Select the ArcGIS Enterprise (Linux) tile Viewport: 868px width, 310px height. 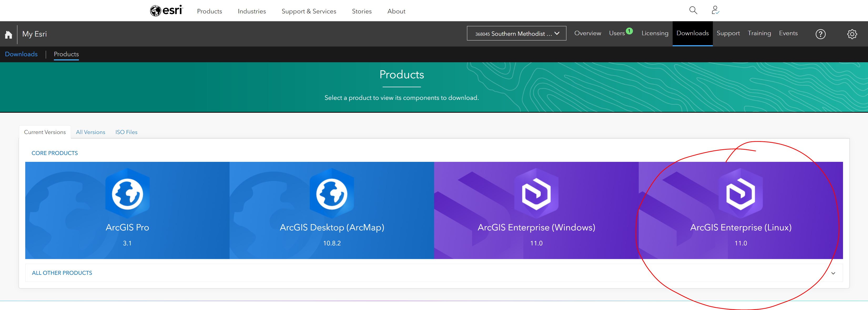(740, 210)
